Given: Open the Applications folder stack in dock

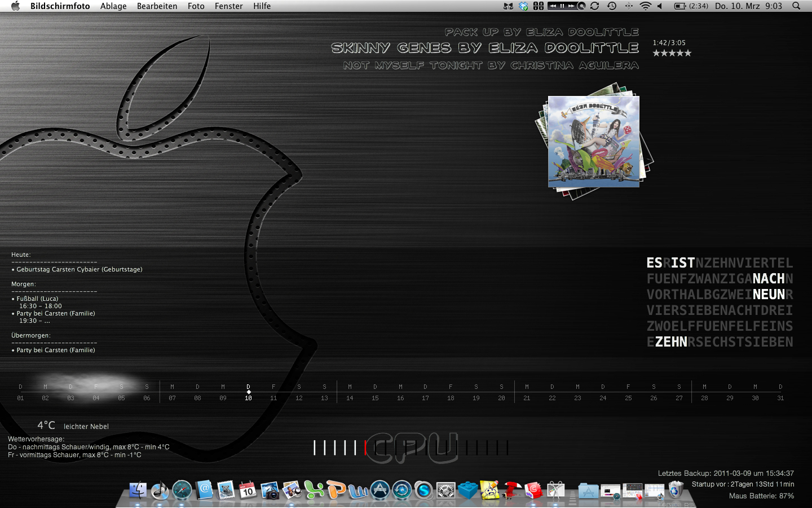Looking at the screenshot, I should (x=588, y=490).
